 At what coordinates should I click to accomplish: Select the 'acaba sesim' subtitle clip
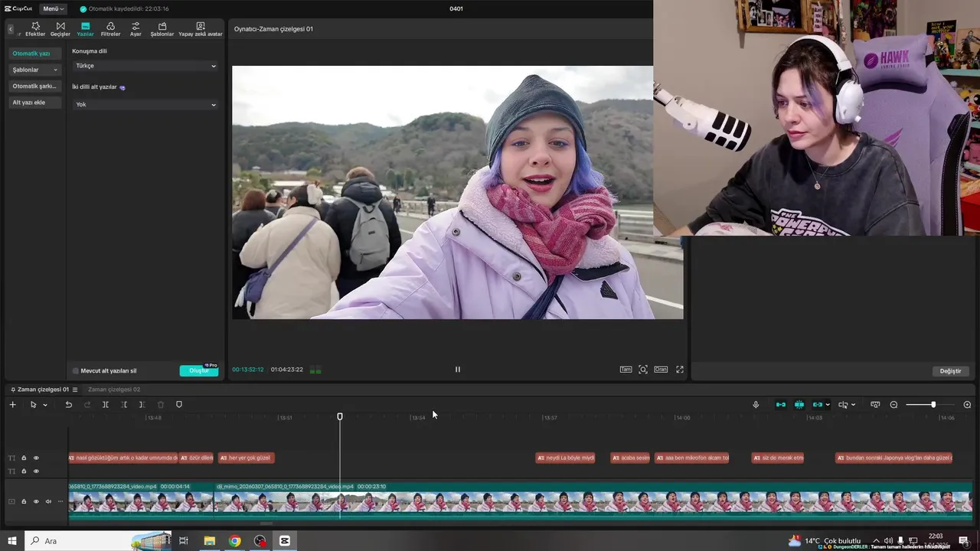631,458
